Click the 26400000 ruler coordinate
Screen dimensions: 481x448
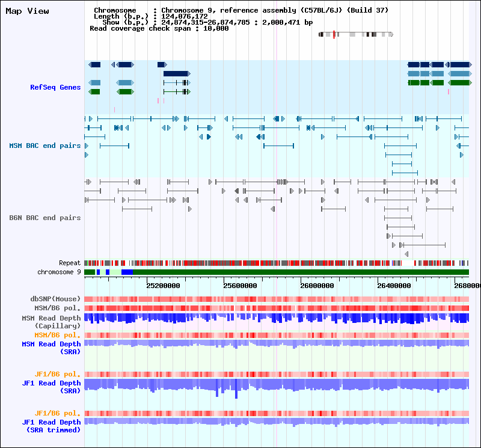coord(394,286)
